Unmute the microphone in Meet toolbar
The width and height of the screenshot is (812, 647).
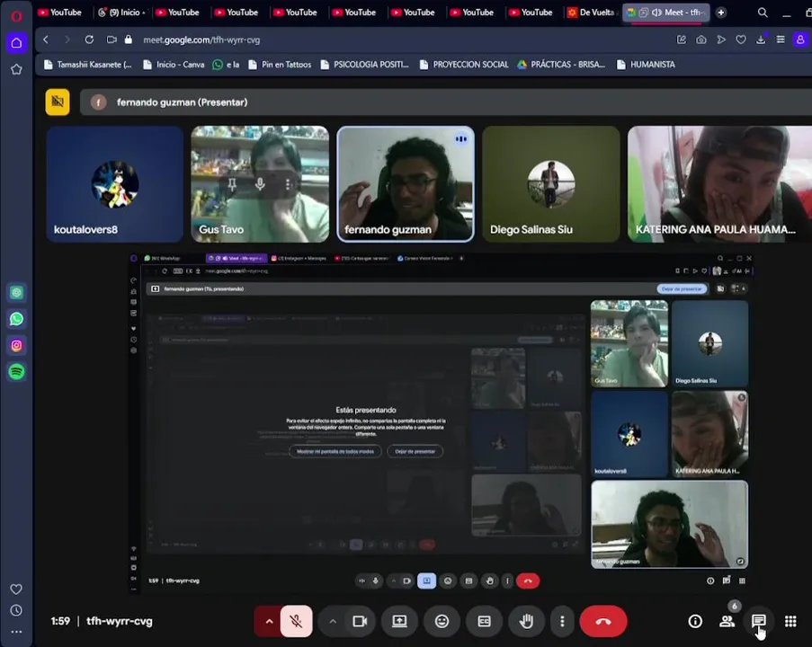click(296, 621)
